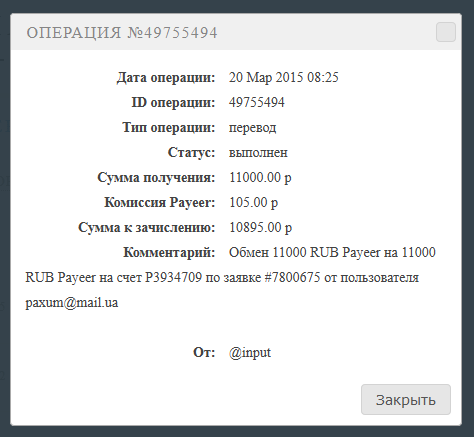Click the От label
The image size is (474, 437).
coord(204,352)
